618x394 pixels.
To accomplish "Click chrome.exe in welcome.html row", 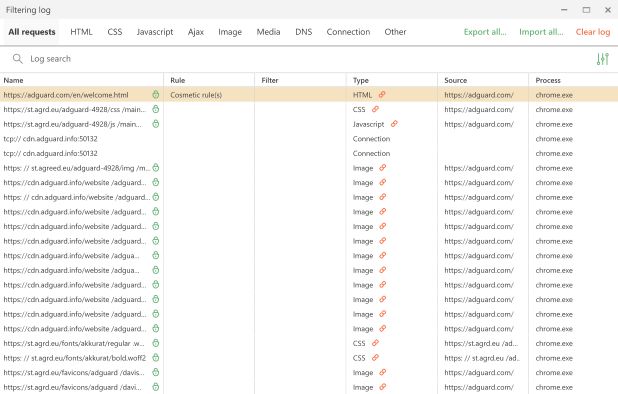I will click(x=554, y=95).
